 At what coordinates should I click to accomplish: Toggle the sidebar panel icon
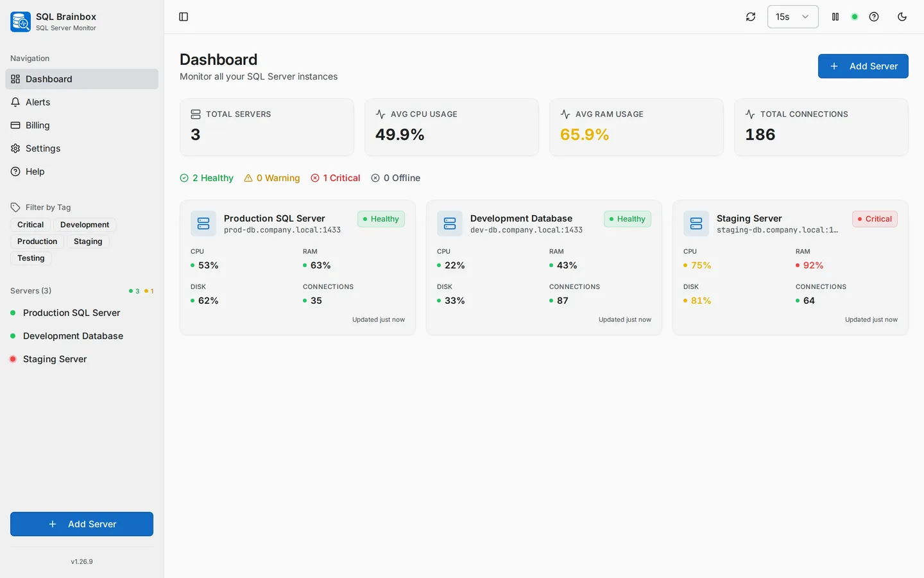click(184, 17)
